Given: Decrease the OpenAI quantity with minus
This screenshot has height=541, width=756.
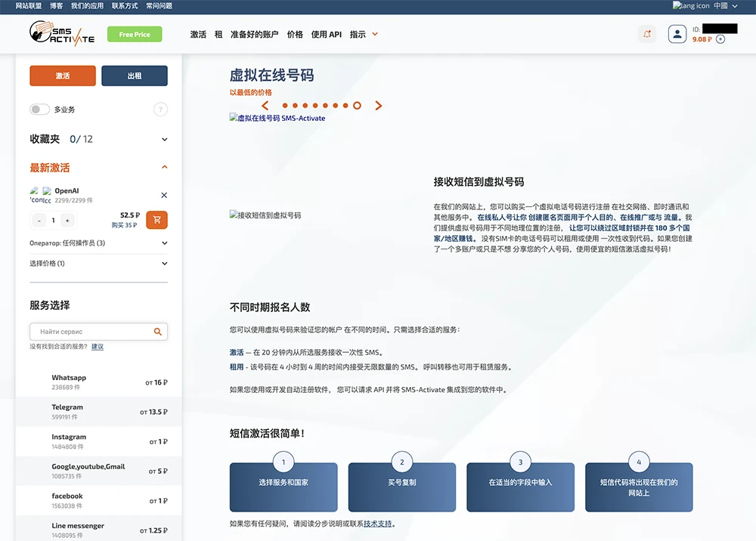Looking at the screenshot, I should (x=39, y=221).
